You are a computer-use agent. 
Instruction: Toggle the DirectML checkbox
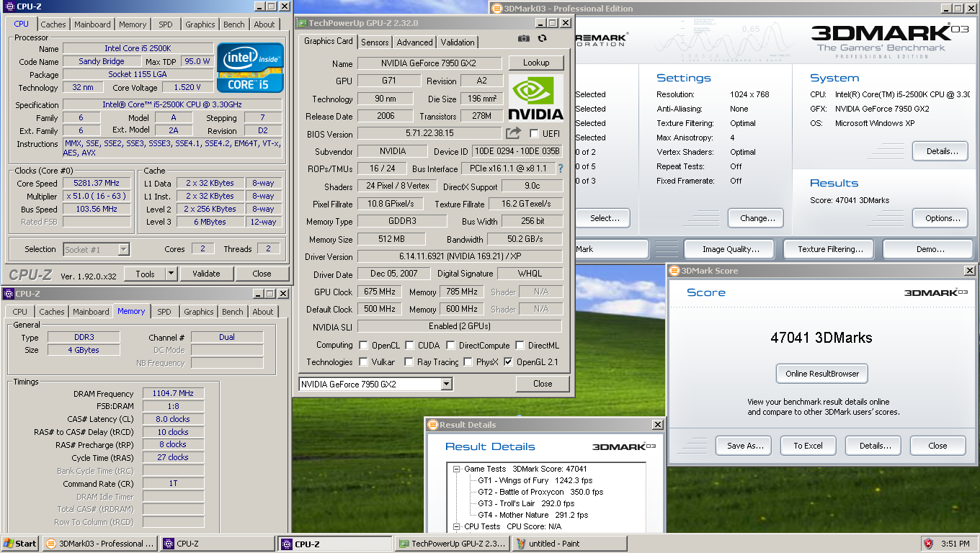pyautogui.click(x=519, y=346)
